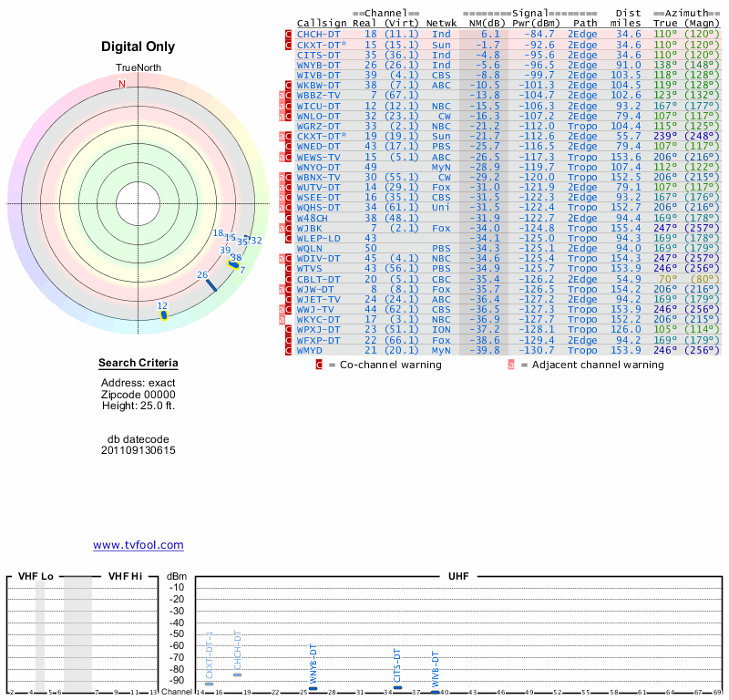Click the Search Criteria heading

[139, 364]
